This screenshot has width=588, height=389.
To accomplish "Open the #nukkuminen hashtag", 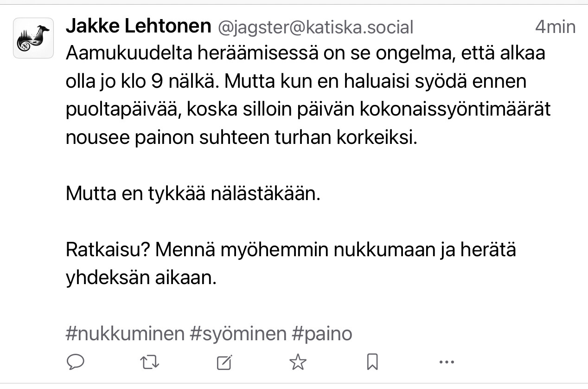I will (125, 334).
